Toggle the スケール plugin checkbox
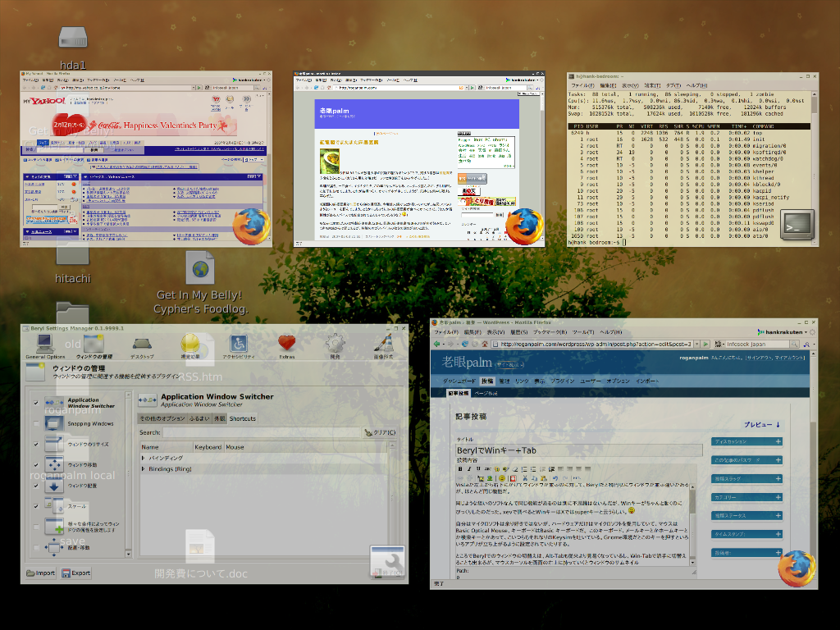The height and width of the screenshot is (630, 840). pyautogui.click(x=36, y=506)
